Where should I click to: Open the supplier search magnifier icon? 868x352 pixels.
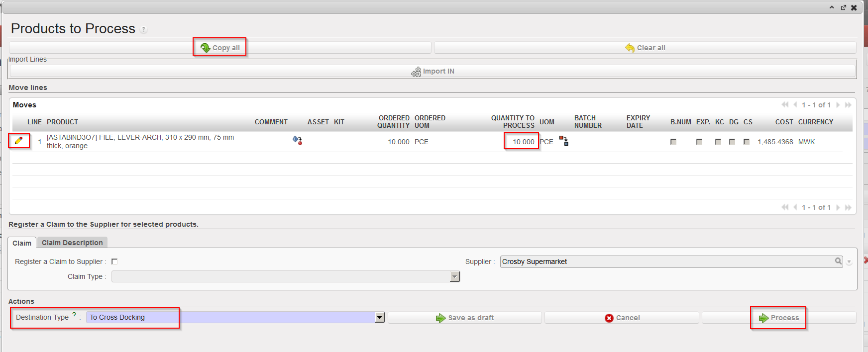click(838, 262)
